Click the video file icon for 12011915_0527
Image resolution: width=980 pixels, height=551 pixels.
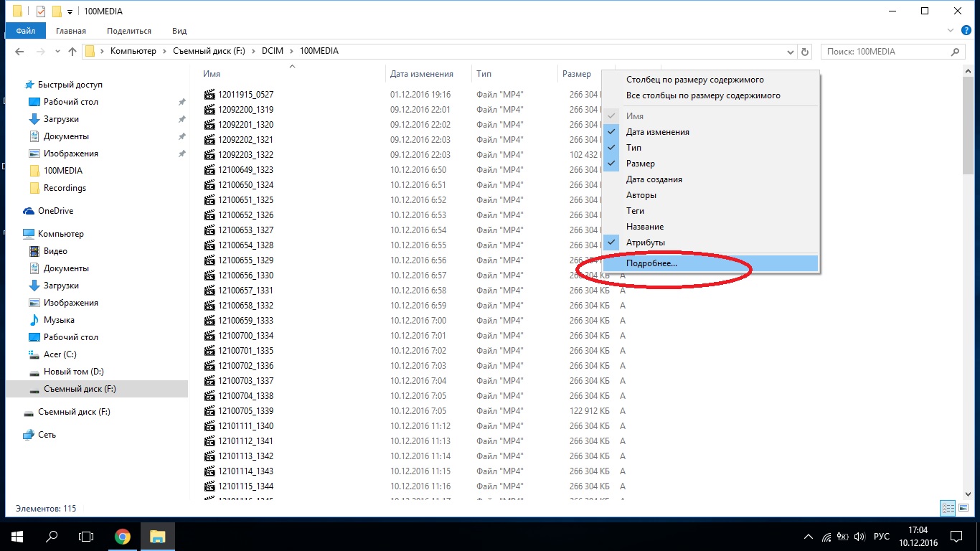point(209,95)
